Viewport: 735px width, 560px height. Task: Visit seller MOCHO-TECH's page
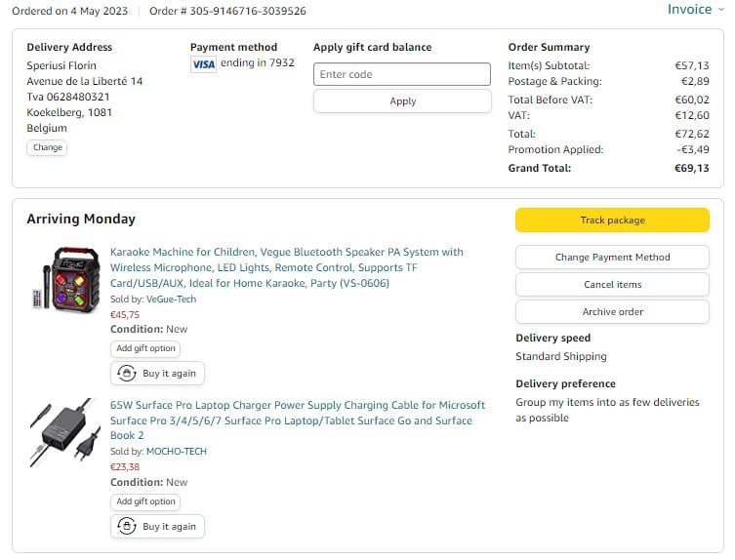[x=176, y=452]
